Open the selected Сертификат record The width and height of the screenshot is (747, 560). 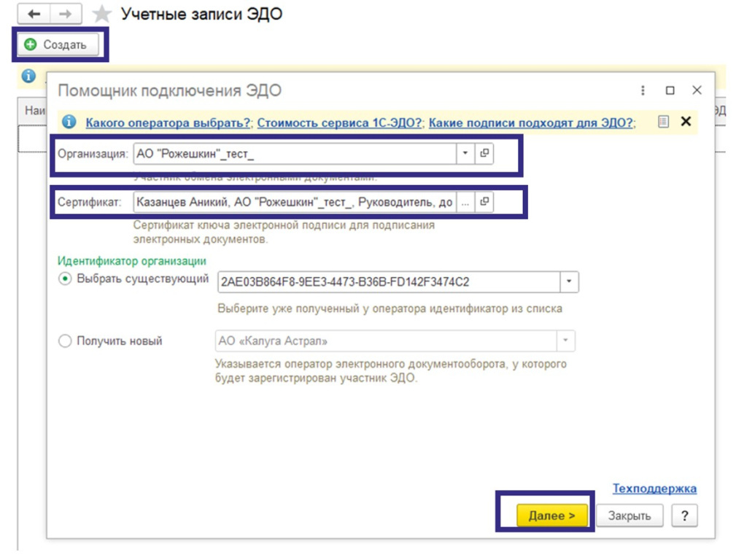pyautogui.click(x=484, y=203)
